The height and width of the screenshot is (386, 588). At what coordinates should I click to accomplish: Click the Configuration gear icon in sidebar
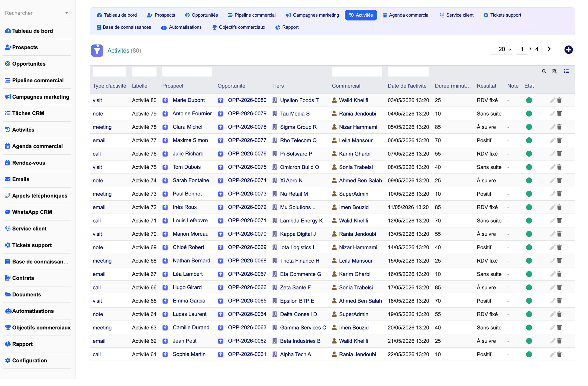[8, 360]
